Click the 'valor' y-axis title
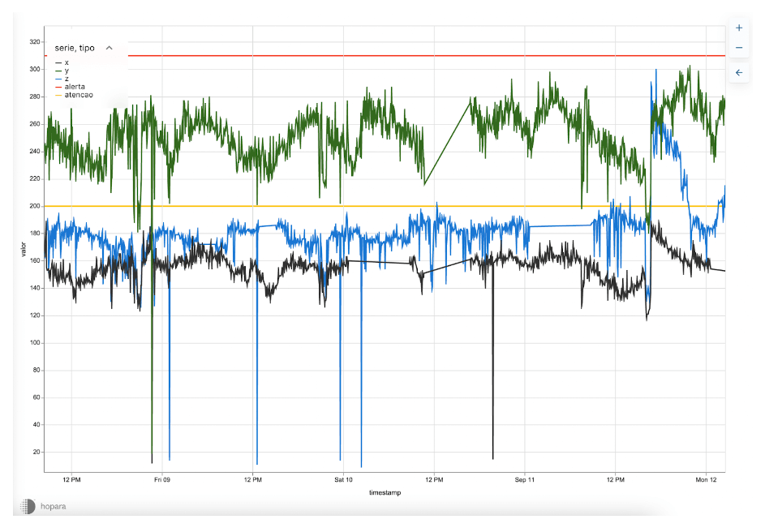The image size is (765, 532). pos(24,249)
